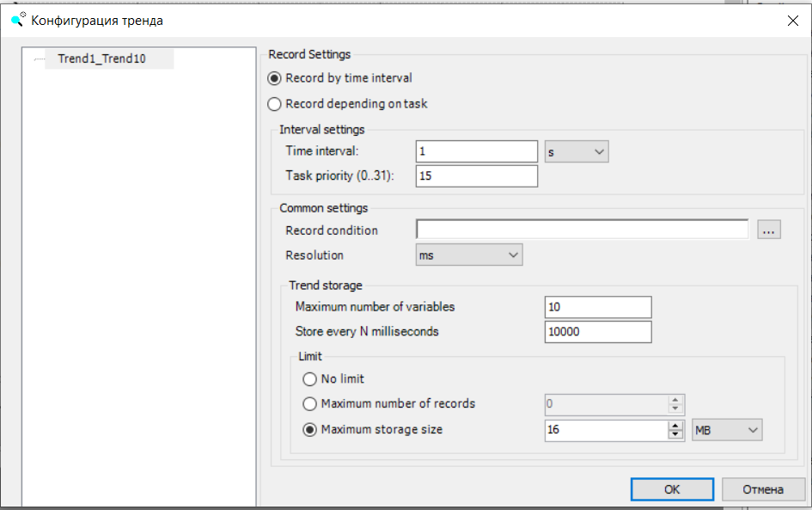The height and width of the screenshot is (510, 812).
Task: Choose Record depending on task option
Action: 275,104
